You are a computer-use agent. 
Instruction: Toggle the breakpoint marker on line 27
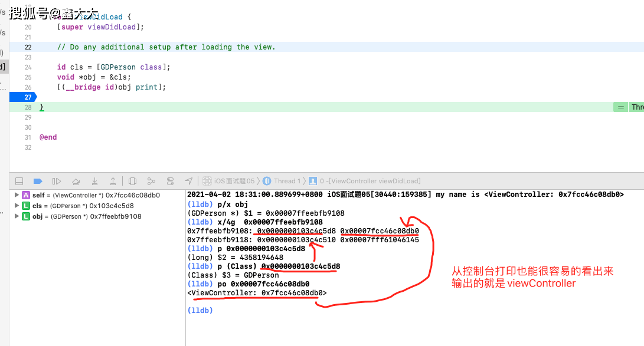(x=23, y=97)
